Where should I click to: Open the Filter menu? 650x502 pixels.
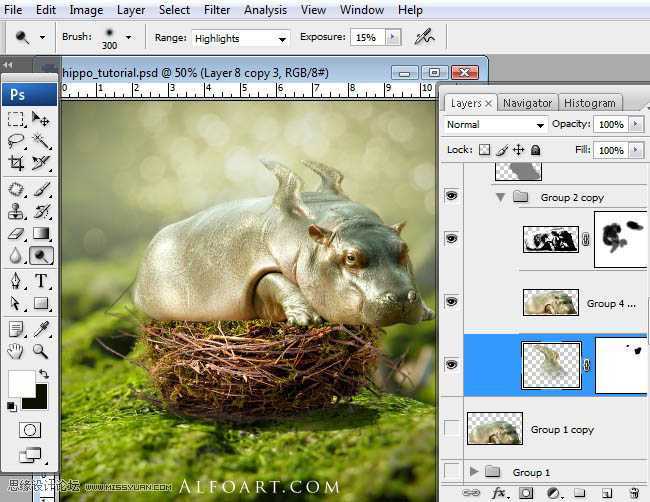[217, 10]
